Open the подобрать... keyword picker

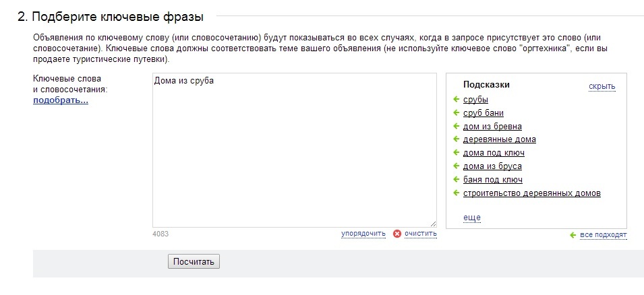click(61, 100)
